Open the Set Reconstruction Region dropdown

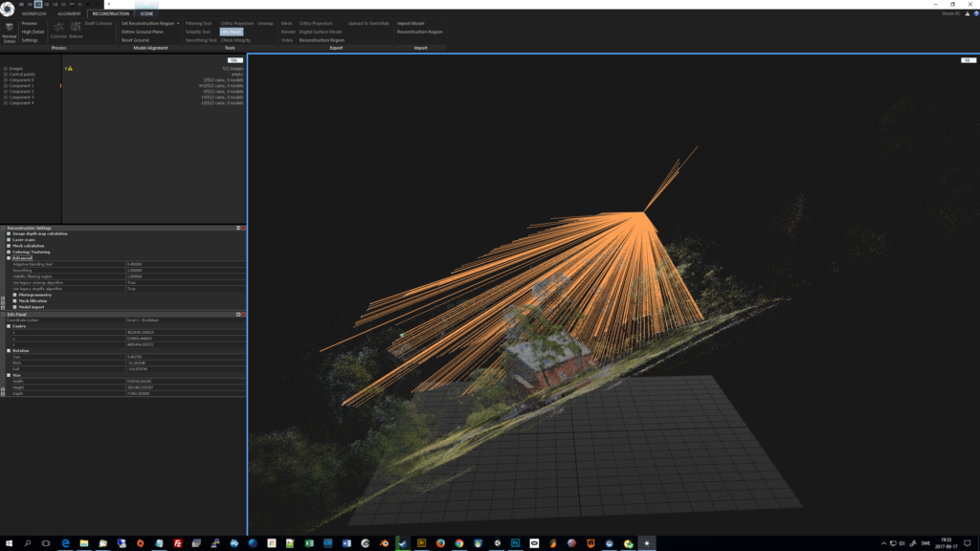click(x=178, y=23)
